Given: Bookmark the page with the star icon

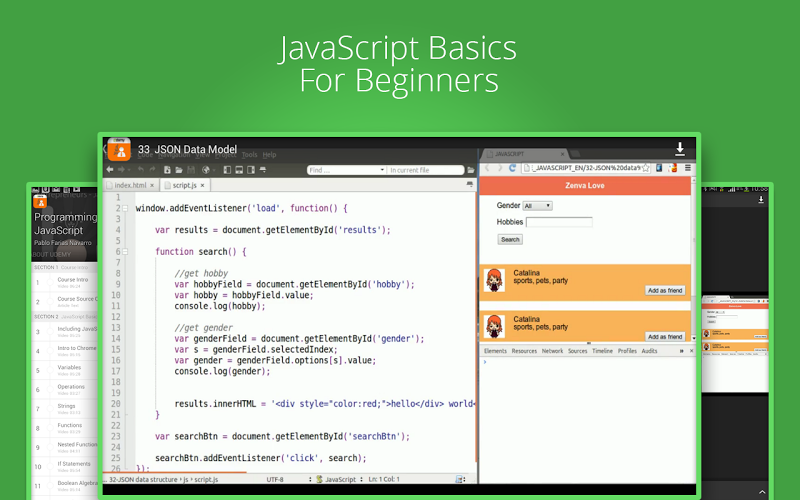Looking at the screenshot, I should [646, 168].
